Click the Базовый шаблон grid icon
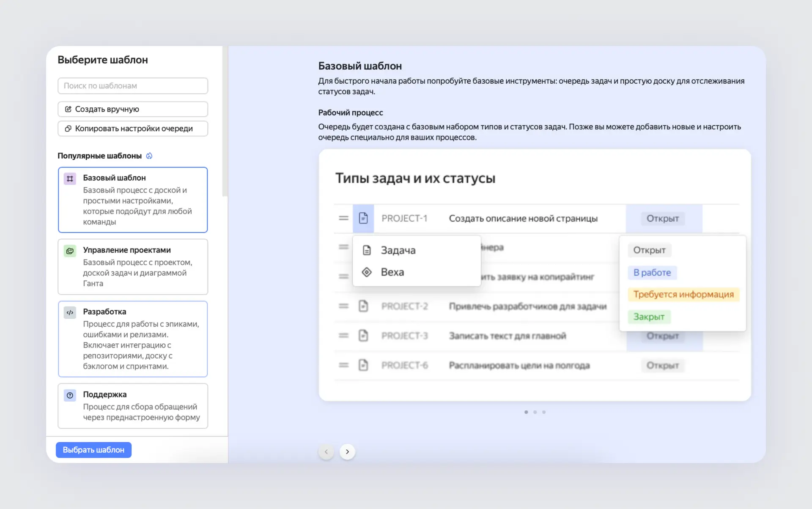The height and width of the screenshot is (509, 812). [70, 178]
